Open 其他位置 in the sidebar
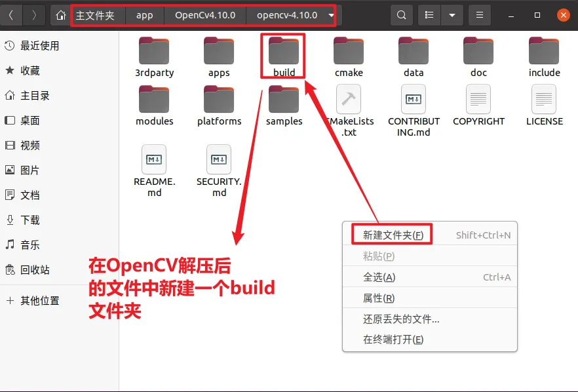The width and height of the screenshot is (578, 392). click(59, 300)
